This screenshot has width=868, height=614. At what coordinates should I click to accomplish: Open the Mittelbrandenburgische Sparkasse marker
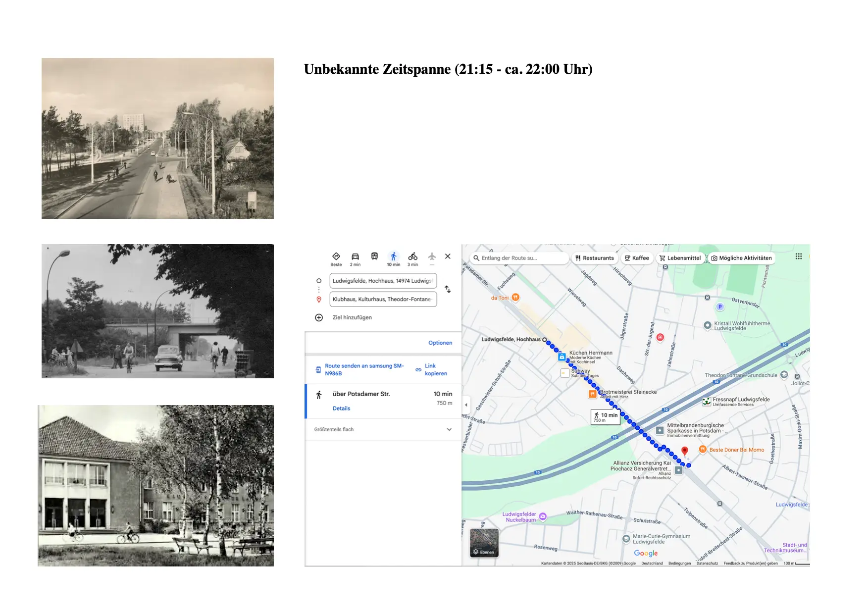click(660, 430)
